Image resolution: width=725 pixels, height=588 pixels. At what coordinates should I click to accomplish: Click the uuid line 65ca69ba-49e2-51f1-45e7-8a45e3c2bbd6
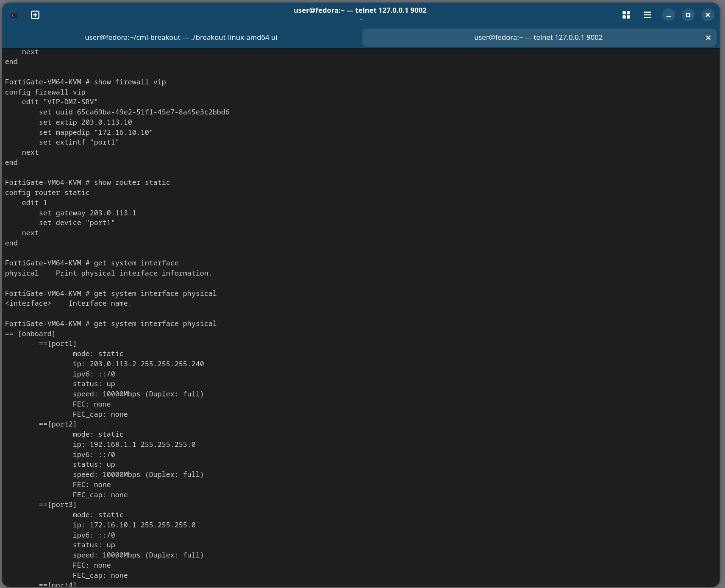tap(134, 112)
